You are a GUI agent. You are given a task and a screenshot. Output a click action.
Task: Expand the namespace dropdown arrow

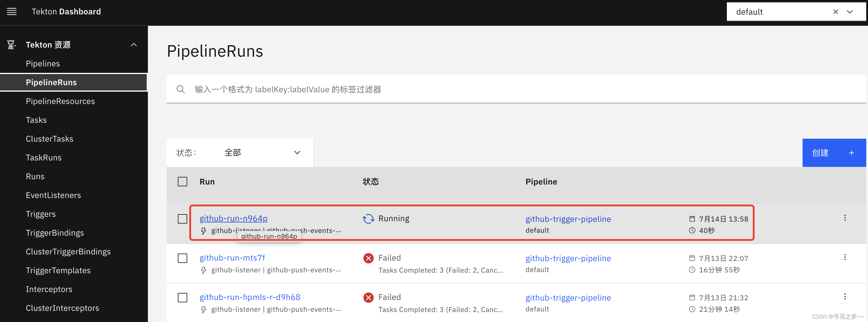[850, 12]
